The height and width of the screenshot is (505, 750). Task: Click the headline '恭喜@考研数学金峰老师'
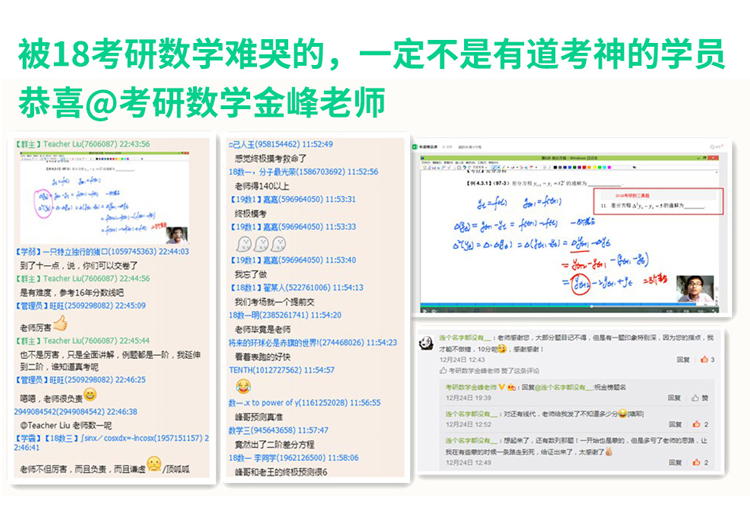201,102
